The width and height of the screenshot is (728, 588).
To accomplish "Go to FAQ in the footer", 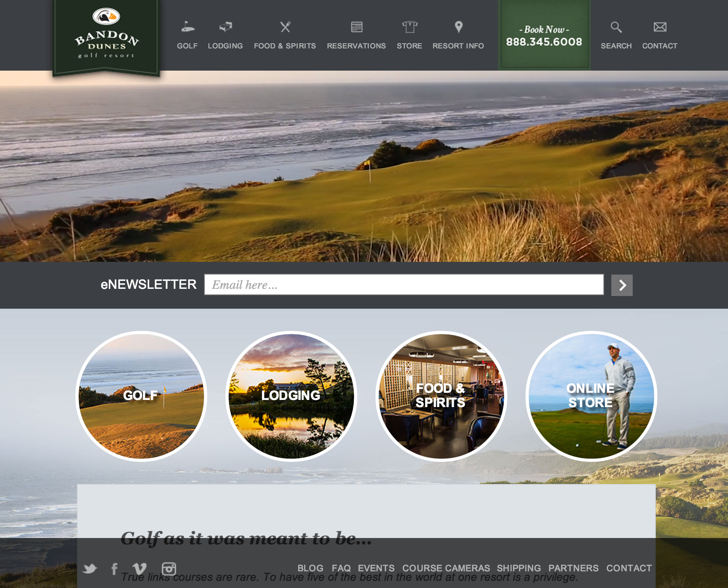I will pyautogui.click(x=341, y=568).
